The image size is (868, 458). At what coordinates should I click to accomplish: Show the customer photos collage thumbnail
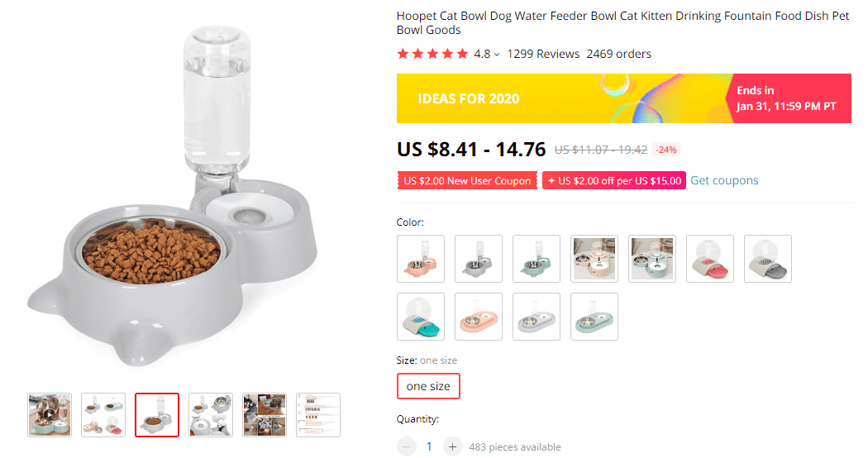pyautogui.click(x=265, y=415)
